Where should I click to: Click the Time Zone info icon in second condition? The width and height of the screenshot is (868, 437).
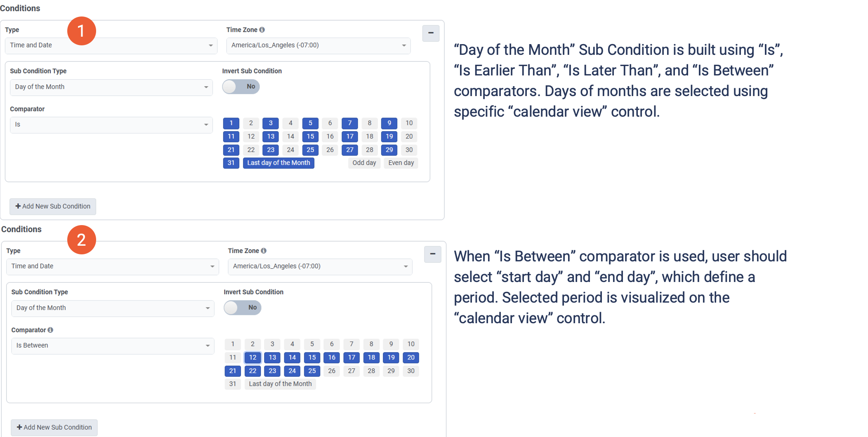264,251
